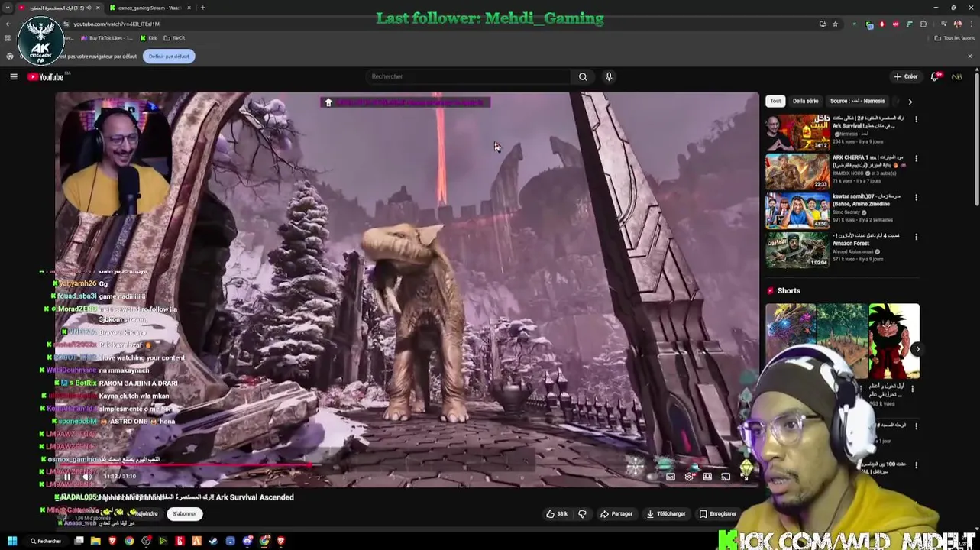Click the Rechercher search field
The height and width of the screenshot is (550, 980).
pos(468,76)
